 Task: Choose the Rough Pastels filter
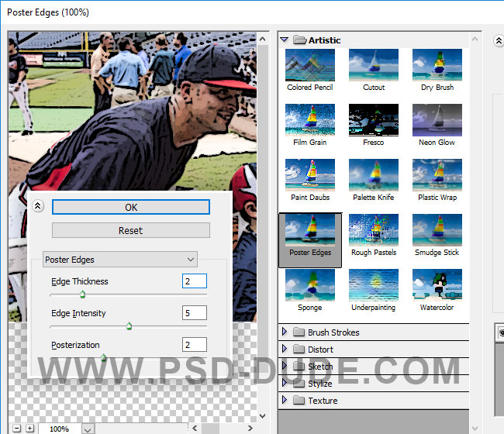pyautogui.click(x=374, y=230)
